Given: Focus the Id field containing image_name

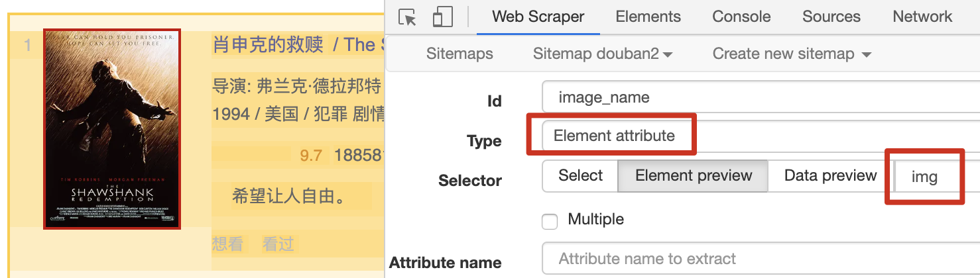Looking at the screenshot, I should pyautogui.click(x=761, y=98).
